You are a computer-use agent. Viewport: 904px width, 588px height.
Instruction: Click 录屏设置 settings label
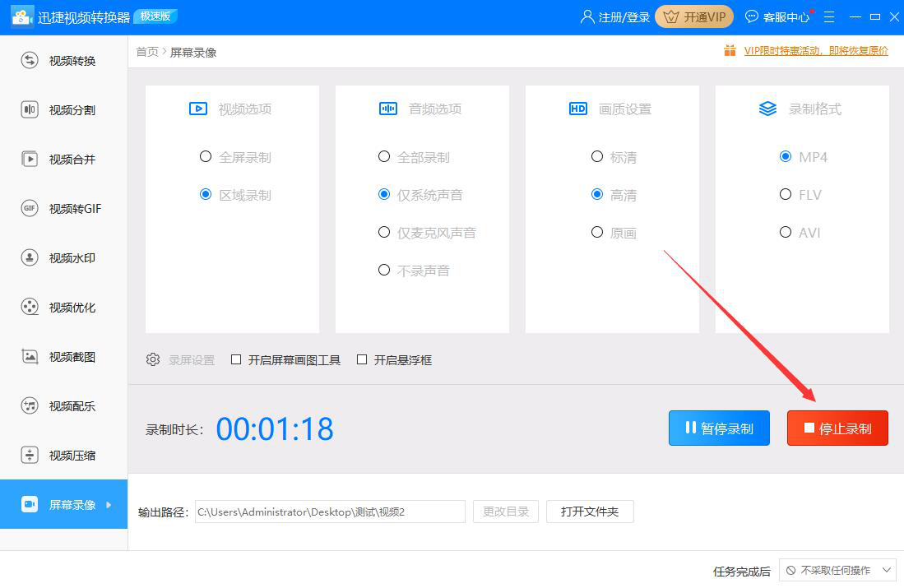tap(192, 360)
